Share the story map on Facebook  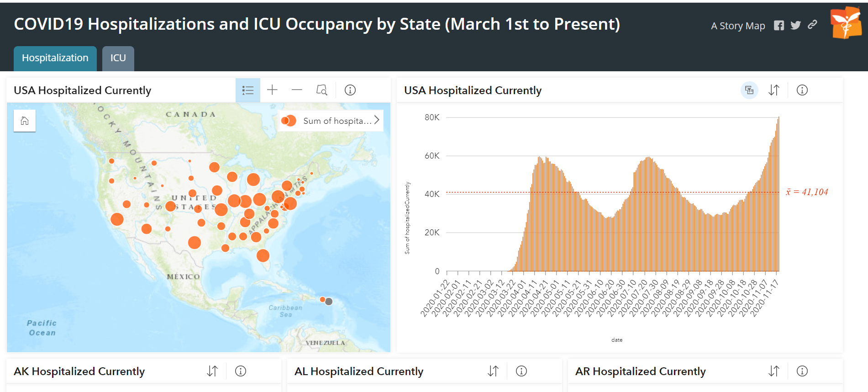pyautogui.click(x=779, y=26)
